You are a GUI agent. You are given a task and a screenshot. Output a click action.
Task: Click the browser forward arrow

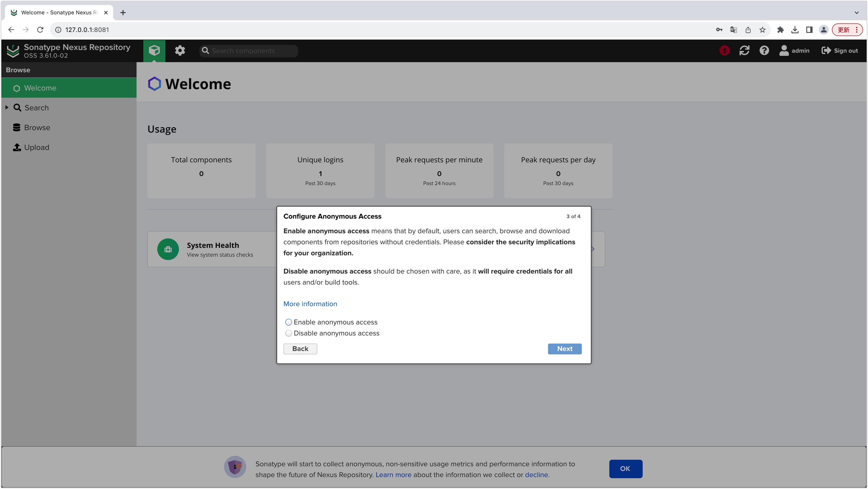(26, 30)
